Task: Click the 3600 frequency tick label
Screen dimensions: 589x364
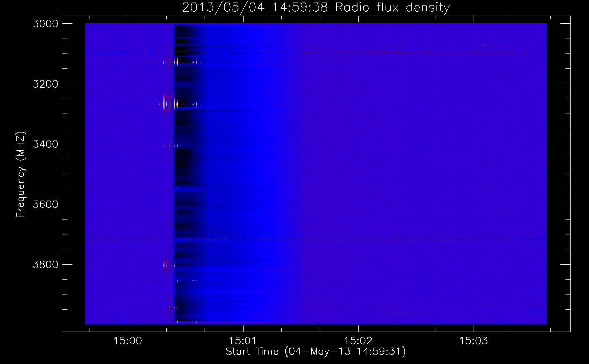Action: point(46,204)
